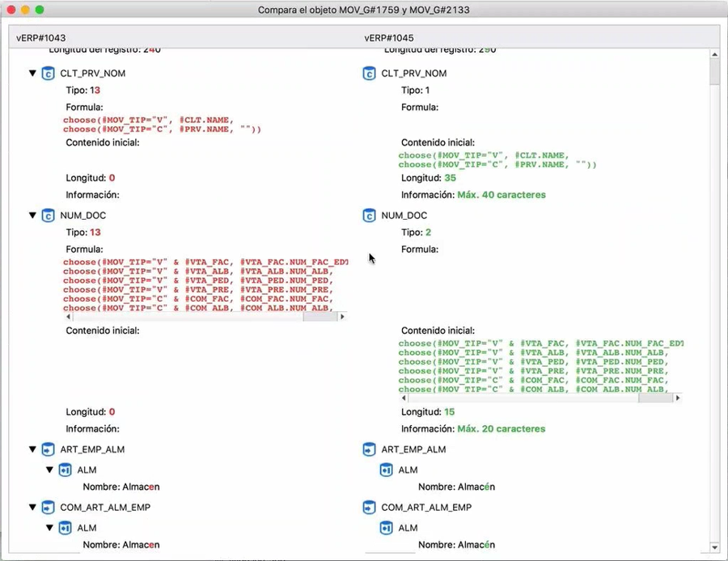This screenshot has height=561, width=728.
Task: Click the NUM_DOC field icon in left pane
Action: tap(49, 216)
